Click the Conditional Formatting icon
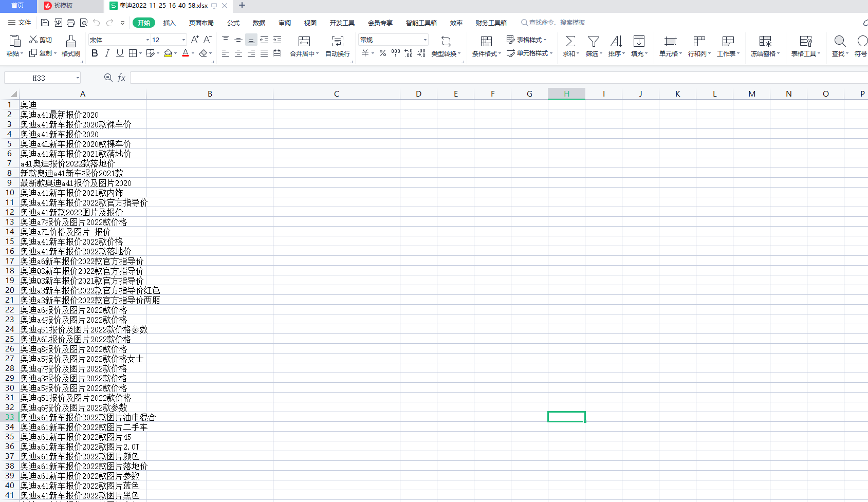Screen dimensions: 868x502 [486, 41]
